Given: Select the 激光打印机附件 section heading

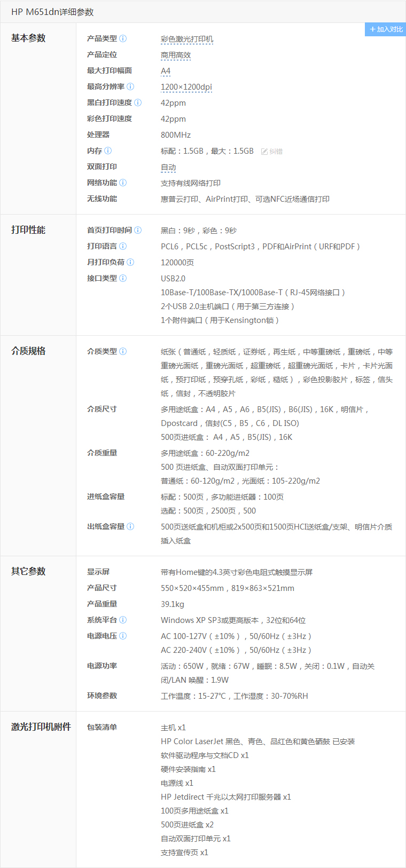Looking at the screenshot, I should pyautogui.click(x=41, y=727).
